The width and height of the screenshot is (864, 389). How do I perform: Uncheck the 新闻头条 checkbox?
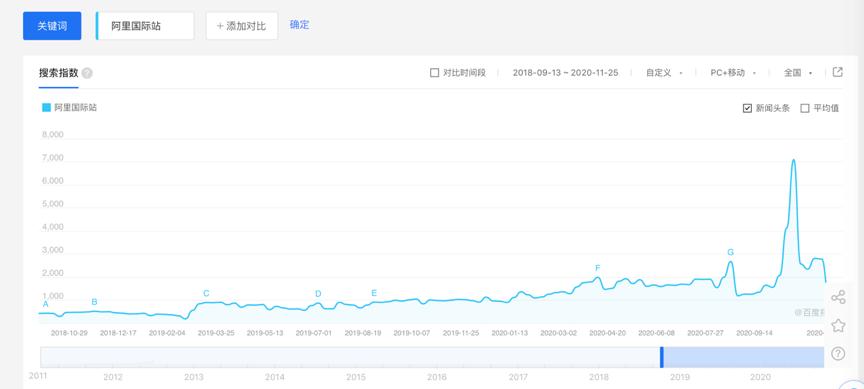(x=747, y=108)
